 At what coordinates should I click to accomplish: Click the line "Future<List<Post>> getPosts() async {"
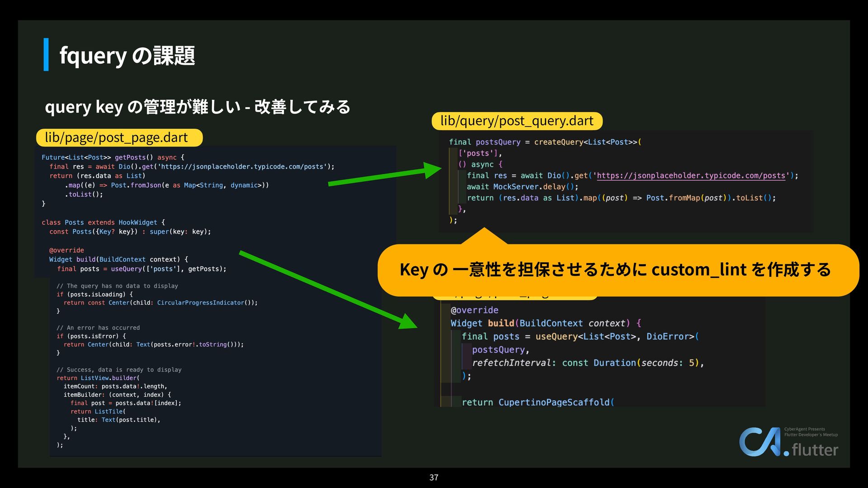click(113, 157)
